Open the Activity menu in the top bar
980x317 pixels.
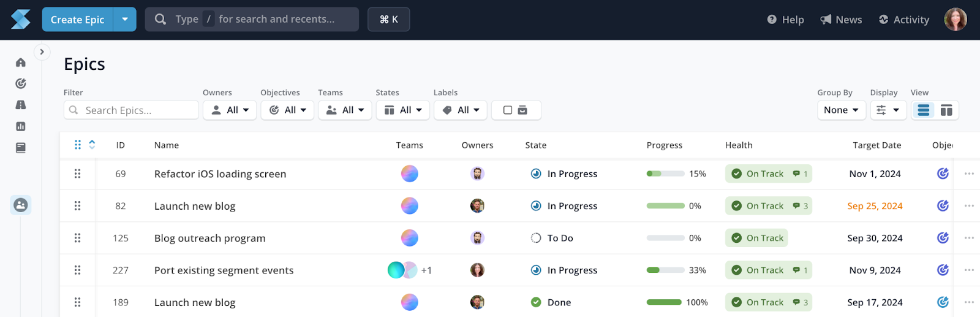pos(904,20)
